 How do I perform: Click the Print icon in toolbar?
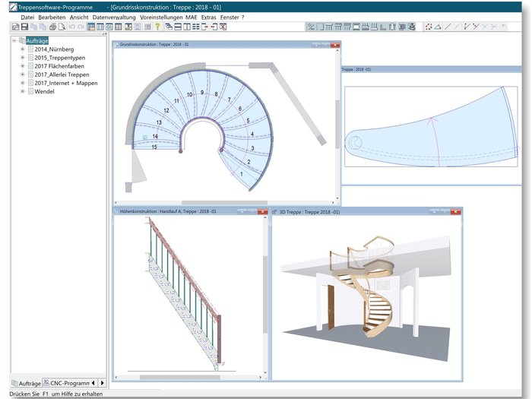tap(52, 27)
